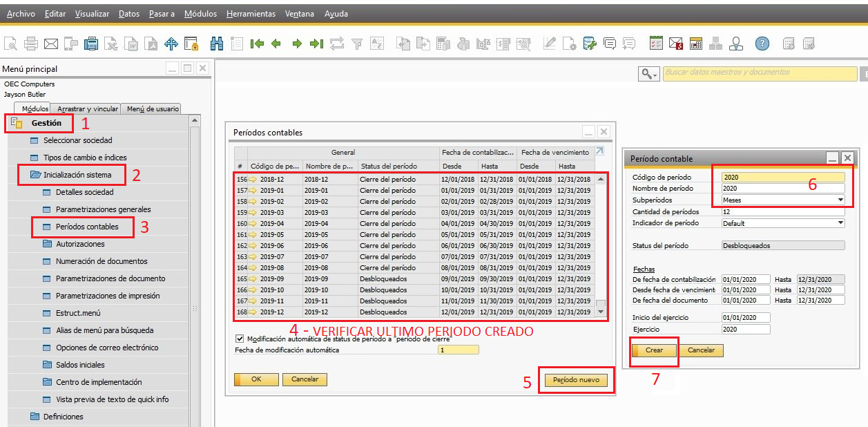
Task: Click the print icon in toolbar
Action: point(31,44)
